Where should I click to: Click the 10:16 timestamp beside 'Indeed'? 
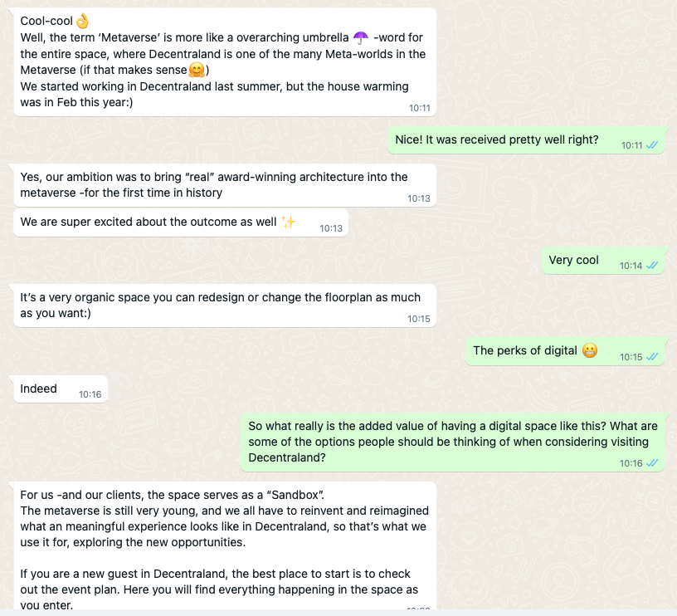point(90,394)
